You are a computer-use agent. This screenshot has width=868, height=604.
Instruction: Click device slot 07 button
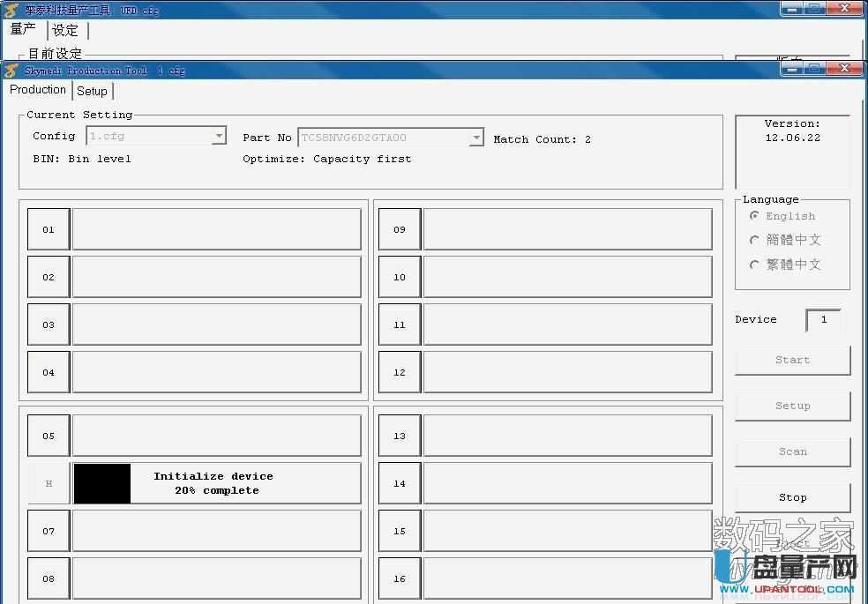click(49, 531)
